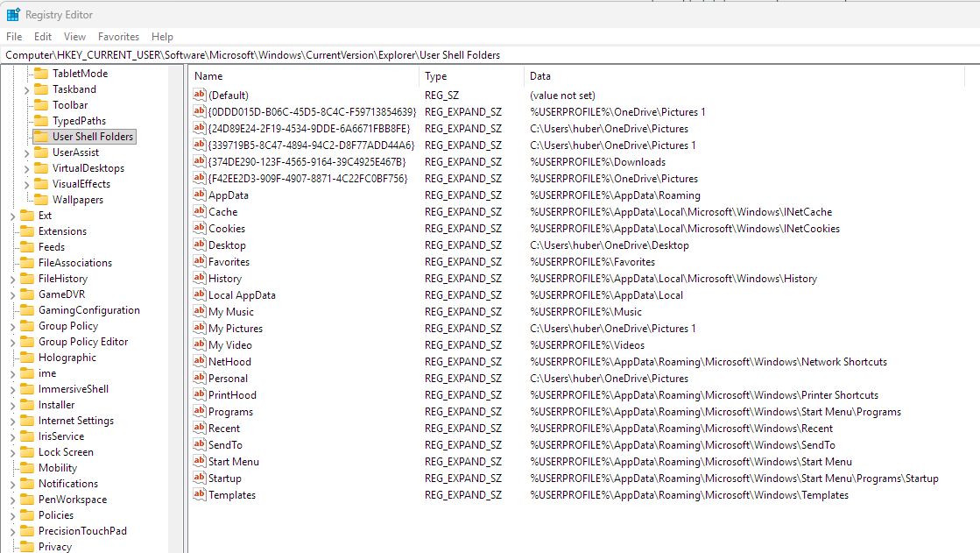This screenshot has height=553, width=980.
Task: Click data cell C:\Users\huber\OneDrive\Desktop
Action: tap(609, 245)
